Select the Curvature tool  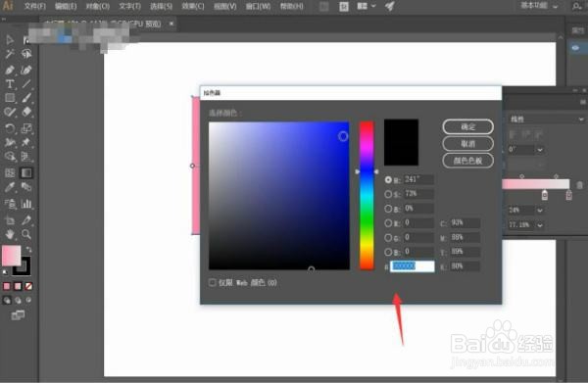pos(26,70)
